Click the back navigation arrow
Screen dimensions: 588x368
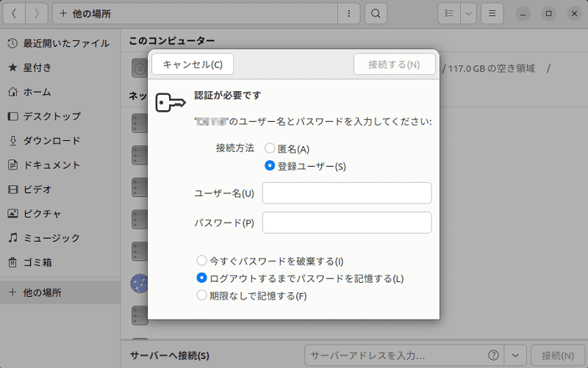pyautogui.click(x=14, y=14)
